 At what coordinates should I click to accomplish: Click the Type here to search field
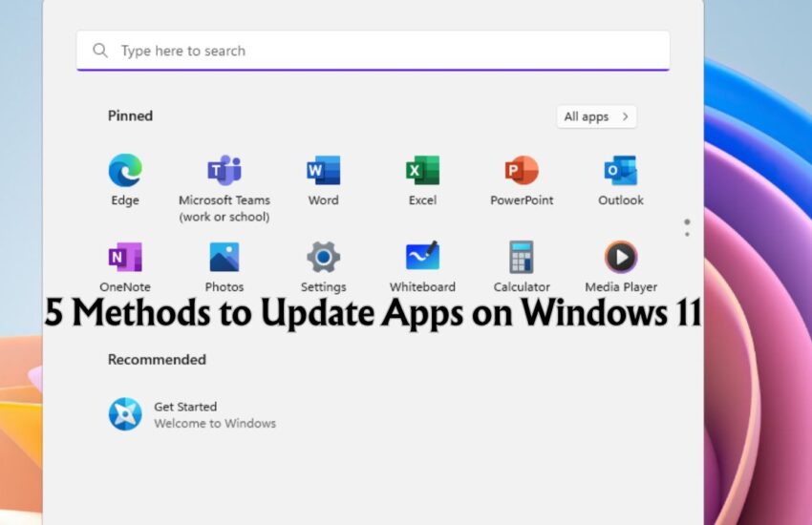coord(373,51)
